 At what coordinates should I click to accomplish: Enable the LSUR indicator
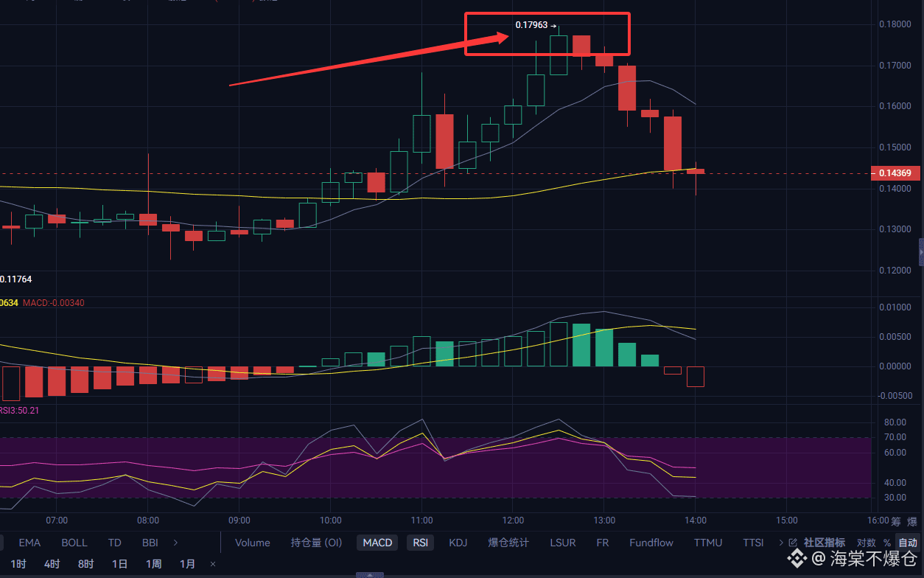pos(563,543)
